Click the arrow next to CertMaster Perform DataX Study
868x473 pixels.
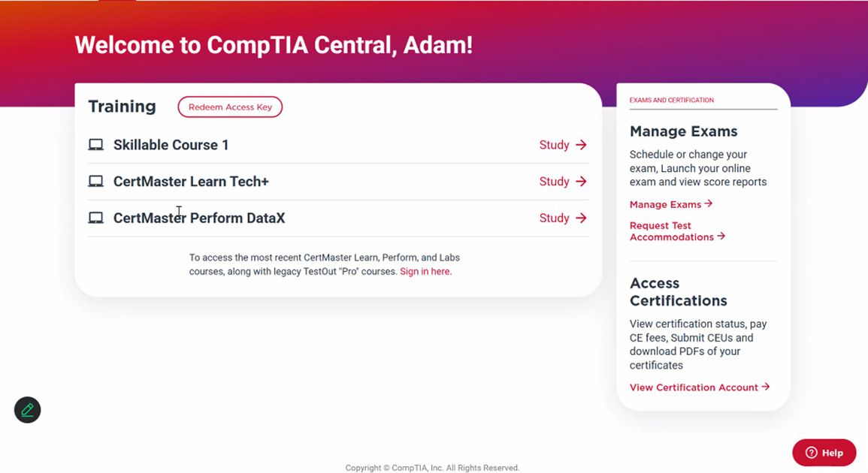pyautogui.click(x=581, y=218)
